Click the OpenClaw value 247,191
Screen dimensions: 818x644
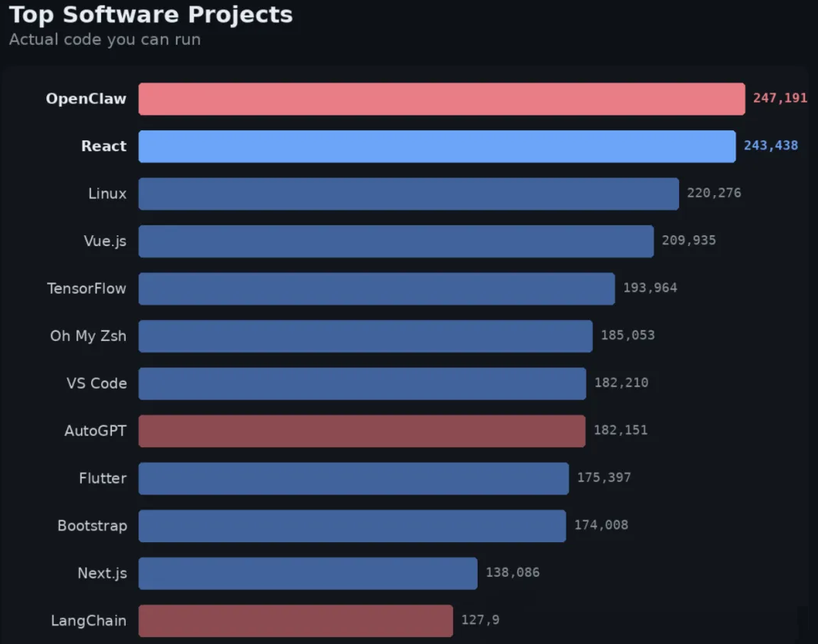click(780, 98)
